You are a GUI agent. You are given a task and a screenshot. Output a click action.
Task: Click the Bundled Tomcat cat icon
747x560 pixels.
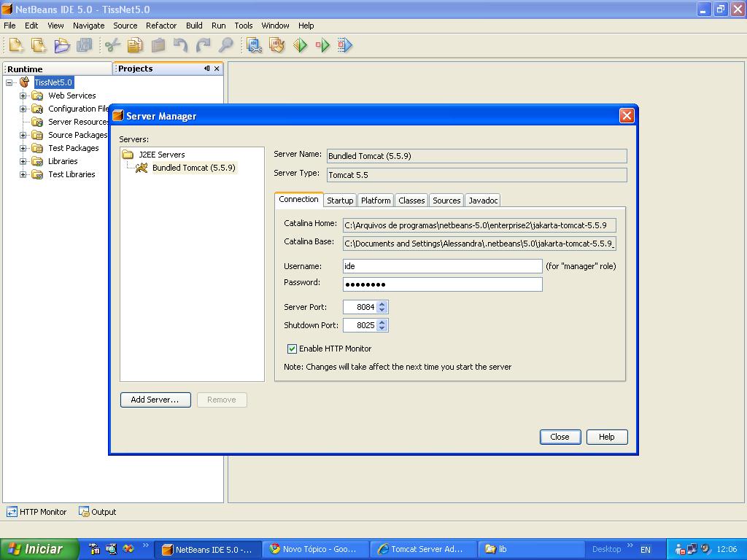click(142, 168)
